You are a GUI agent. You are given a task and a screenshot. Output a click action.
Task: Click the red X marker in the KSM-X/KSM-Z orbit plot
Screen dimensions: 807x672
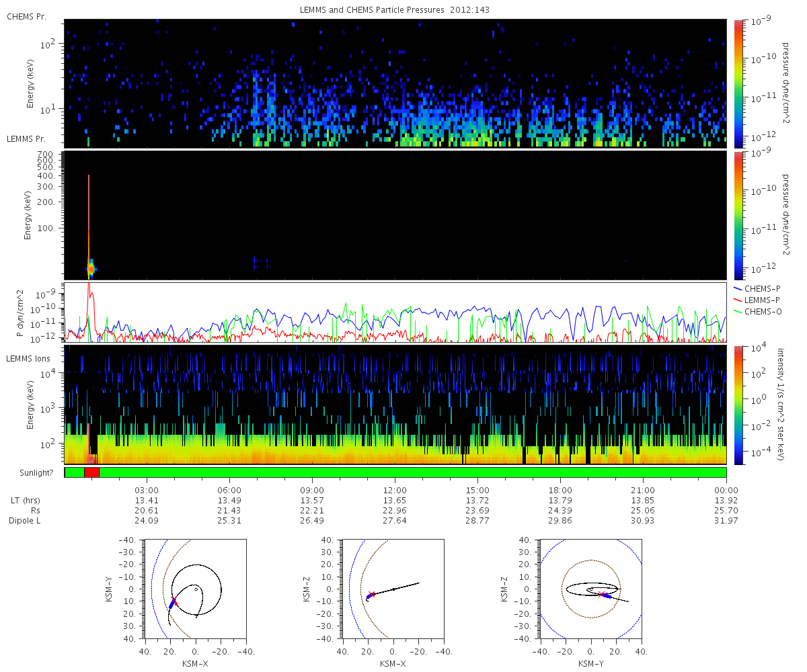tap(371, 595)
